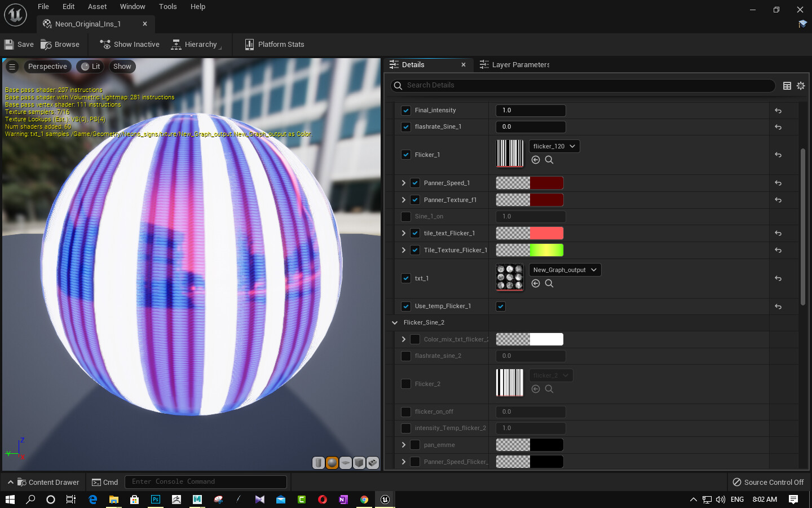
Task: Reset txt_1 texture to default
Action: 778,278
